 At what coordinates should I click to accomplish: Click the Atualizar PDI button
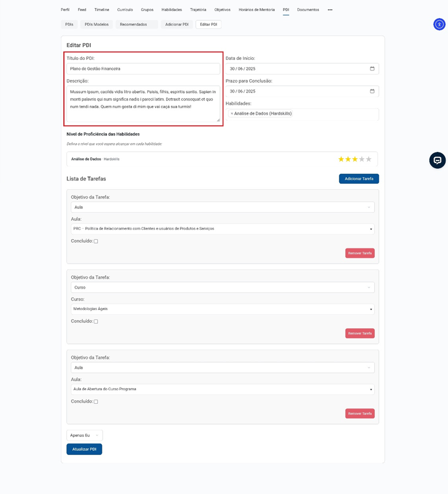pos(84,449)
